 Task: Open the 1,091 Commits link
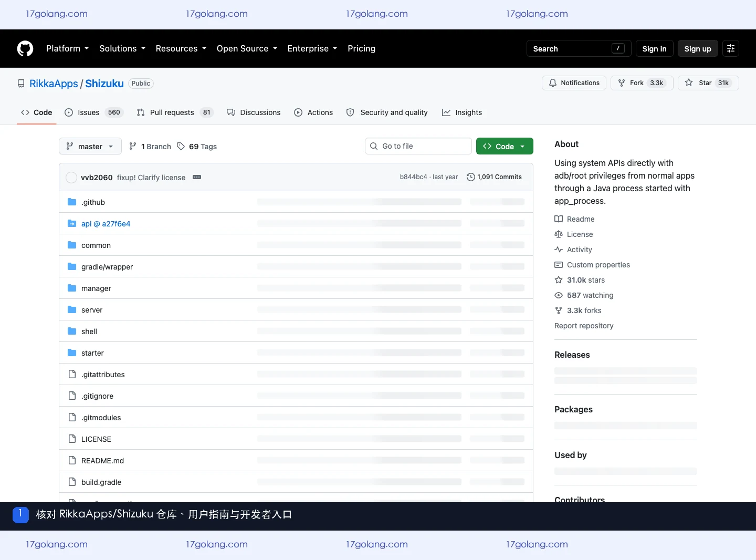click(494, 177)
